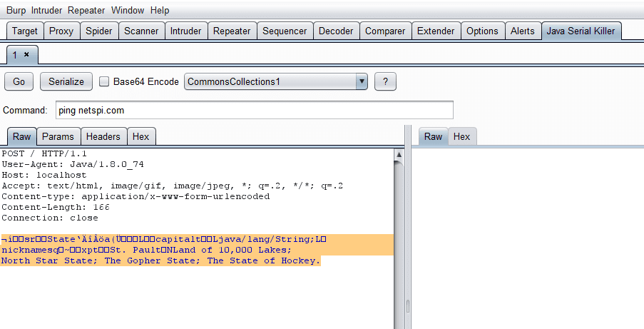The height and width of the screenshot is (329, 644).
Task: Toggle the Base64 Encode checkbox
Action: 104,82
